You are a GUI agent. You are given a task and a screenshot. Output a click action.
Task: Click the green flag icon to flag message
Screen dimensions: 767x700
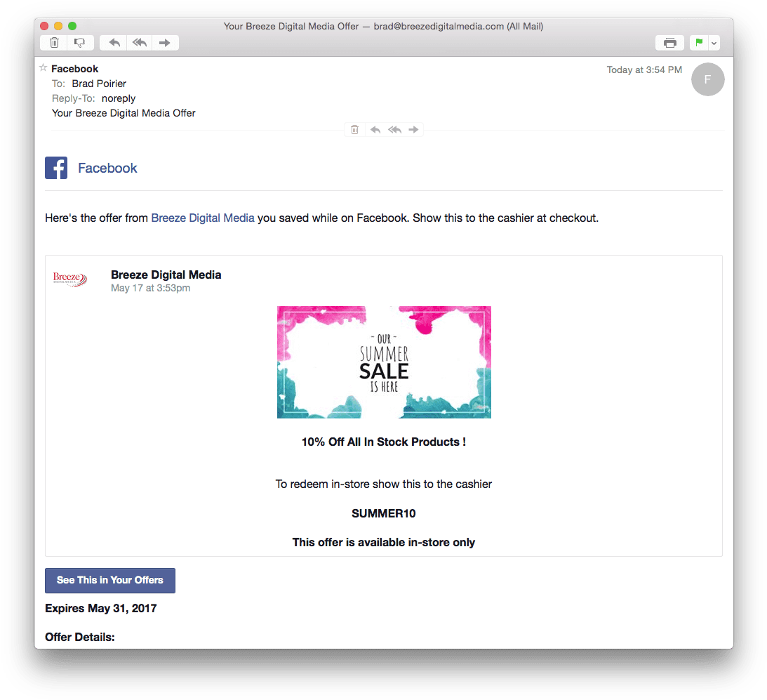click(x=698, y=42)
